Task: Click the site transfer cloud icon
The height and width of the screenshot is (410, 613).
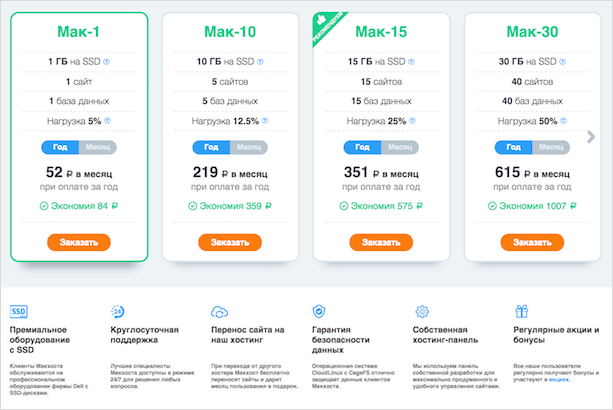Action: pos(221,312)
